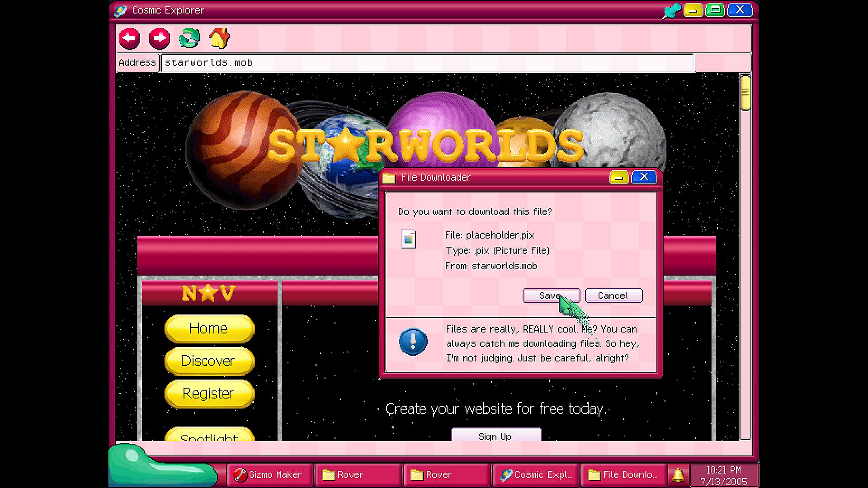
Task: Switch to Gizmo Maker taskbar item
Action: tap(269, 475)
